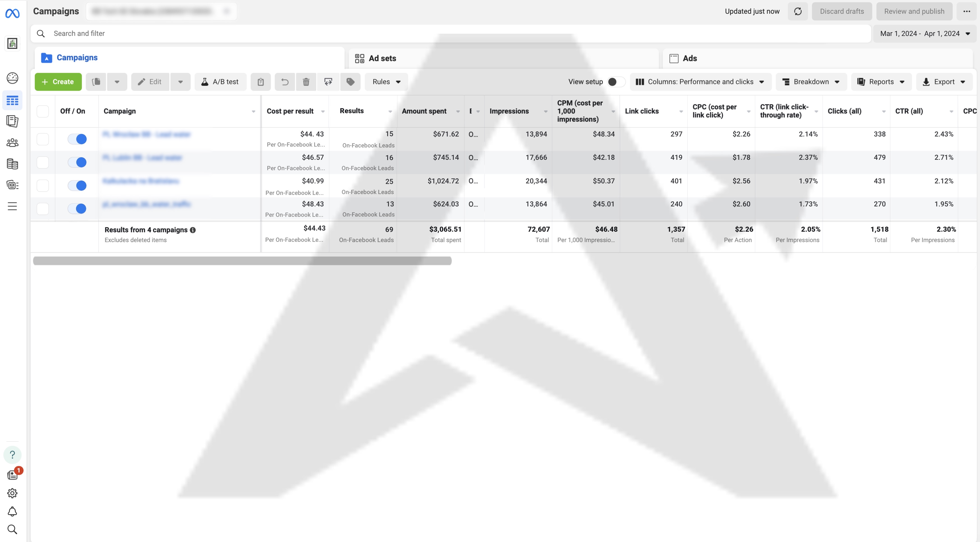This screenshot has width=980, height=542.
Task: Click the share feedback arrows icon
Action: [x=328, y=82]
